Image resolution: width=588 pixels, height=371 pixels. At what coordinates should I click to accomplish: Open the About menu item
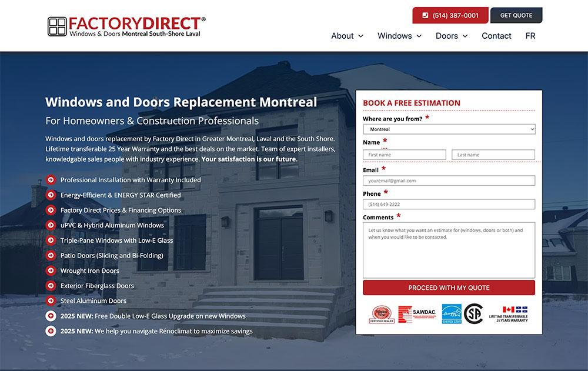click(342, 36)
